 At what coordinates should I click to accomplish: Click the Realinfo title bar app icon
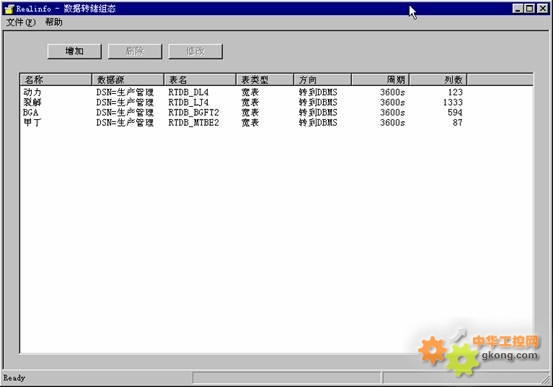9,9
